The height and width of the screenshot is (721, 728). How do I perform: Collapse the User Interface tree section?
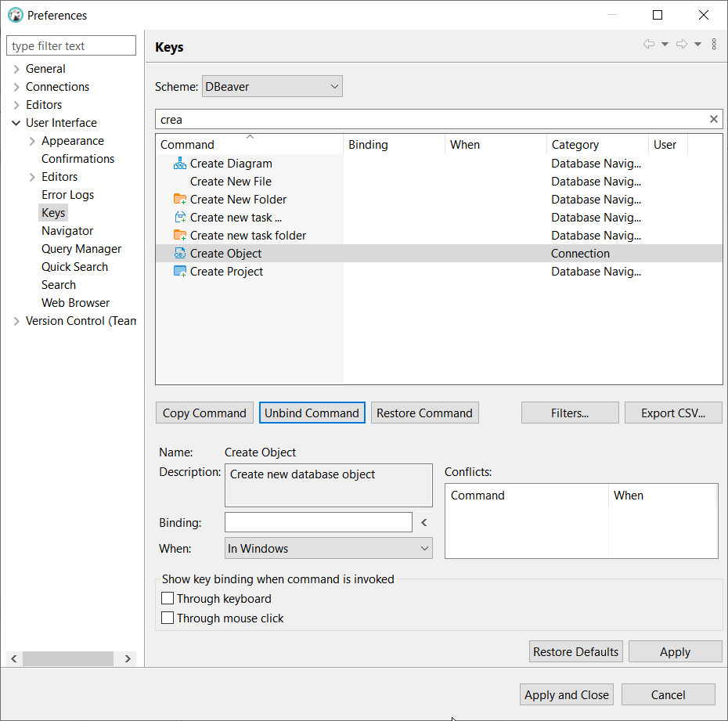click(x=16, y=122)
